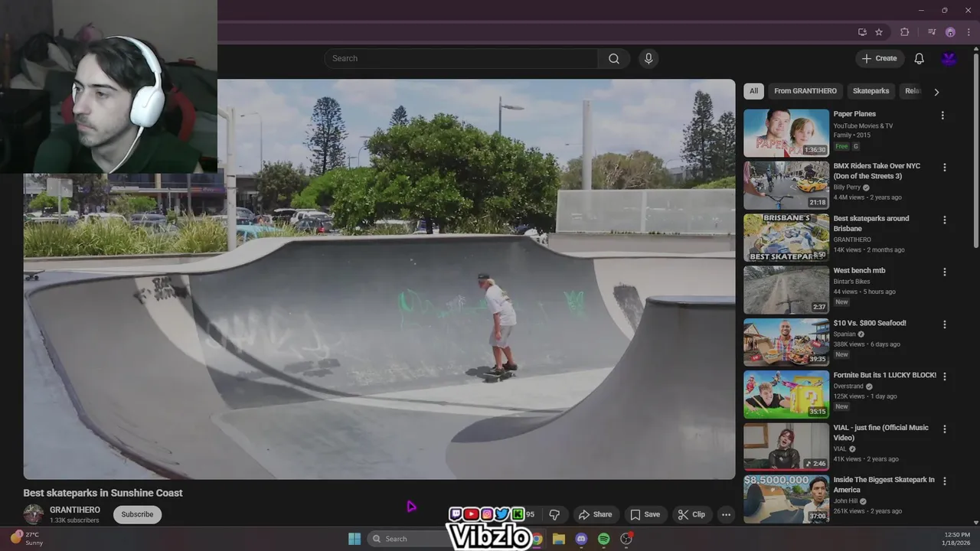This screenshot has width=980, height=551.
Task: Open options menu for West bench mtb
Action: point(944,272)
